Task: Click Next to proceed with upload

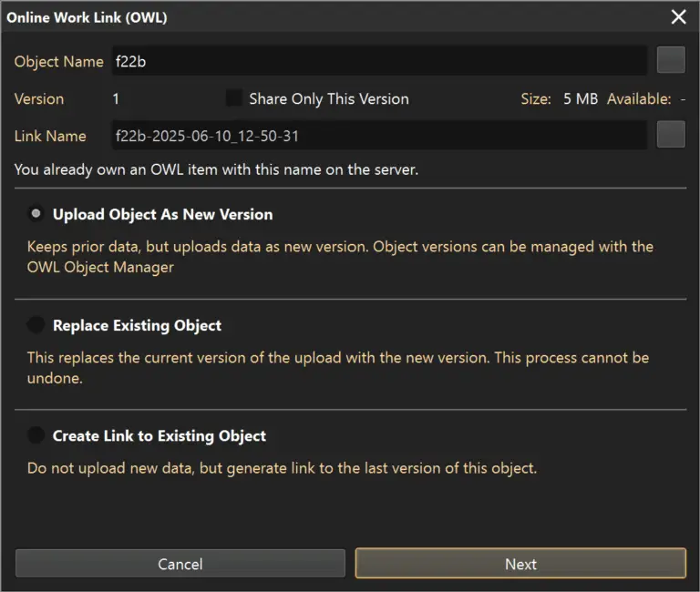Action: tap(520, 564)
